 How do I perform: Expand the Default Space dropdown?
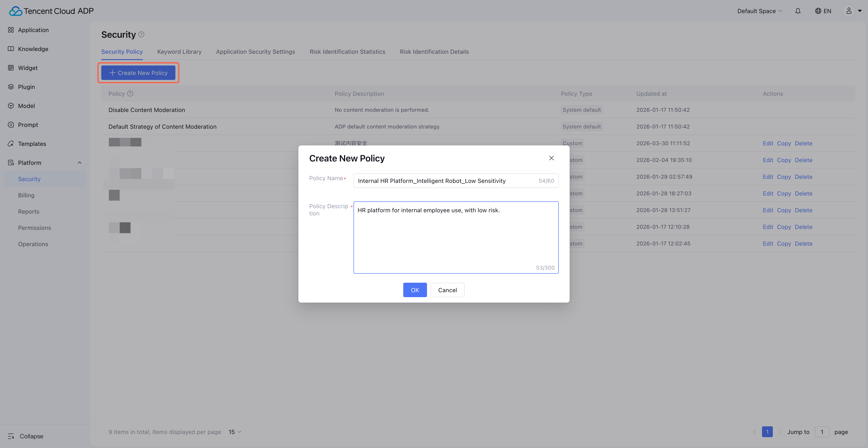(759, 11)
